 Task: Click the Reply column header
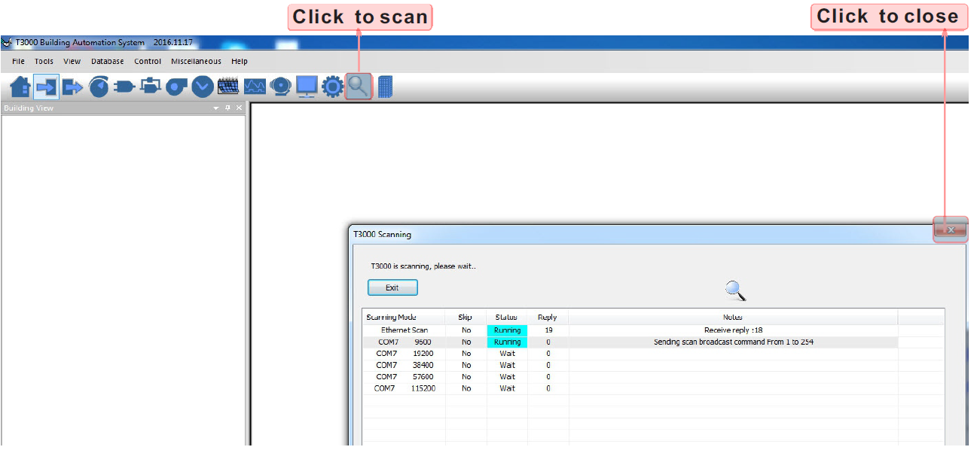click(548, 318)
